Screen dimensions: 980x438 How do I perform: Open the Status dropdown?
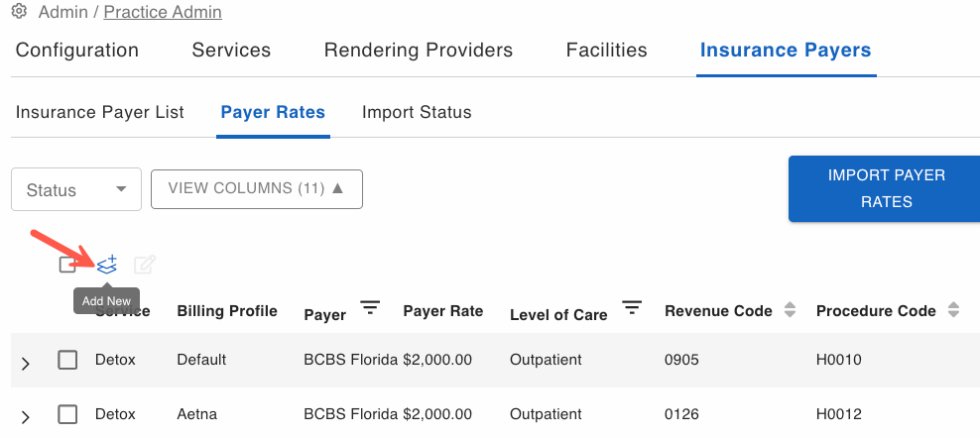tap(76, 189)
